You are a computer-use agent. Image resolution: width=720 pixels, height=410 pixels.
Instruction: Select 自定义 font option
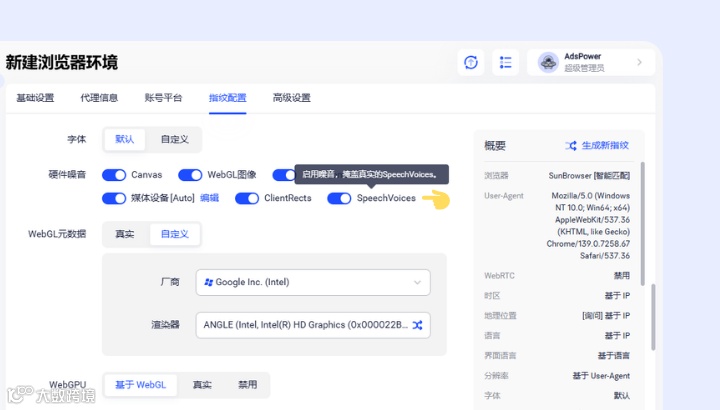pyautogui.click(x=174, y=139)
